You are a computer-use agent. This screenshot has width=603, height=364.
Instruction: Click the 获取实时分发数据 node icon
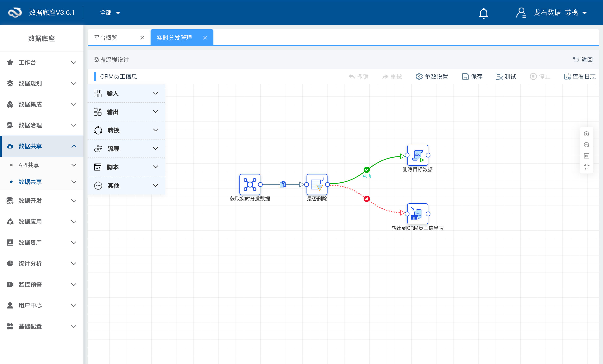point(250,184)
